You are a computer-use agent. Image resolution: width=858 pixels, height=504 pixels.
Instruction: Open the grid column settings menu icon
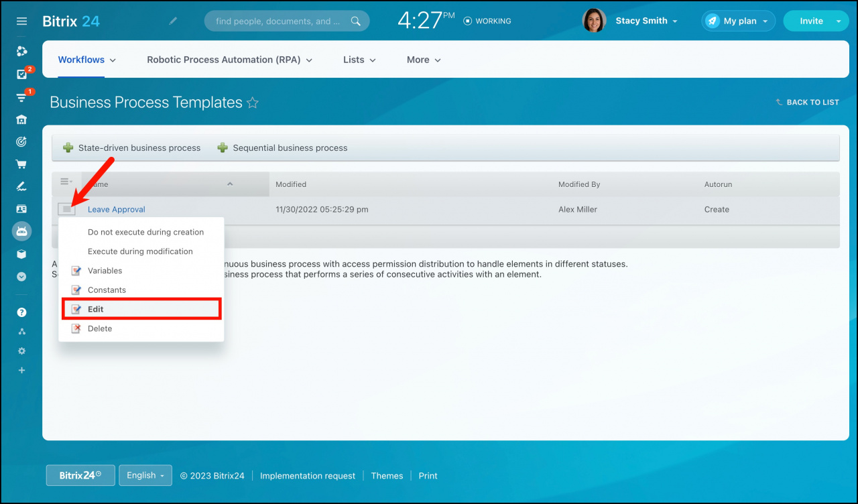click(x=66, y=182)
